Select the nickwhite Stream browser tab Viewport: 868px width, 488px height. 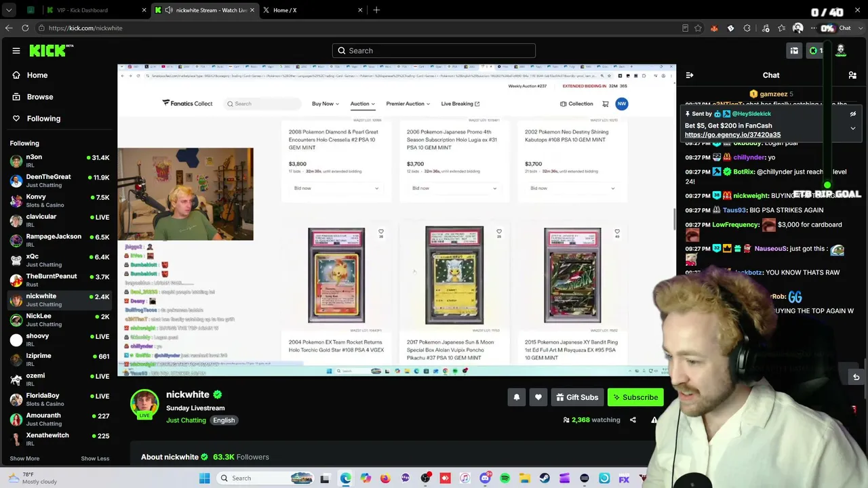[205, 10]
